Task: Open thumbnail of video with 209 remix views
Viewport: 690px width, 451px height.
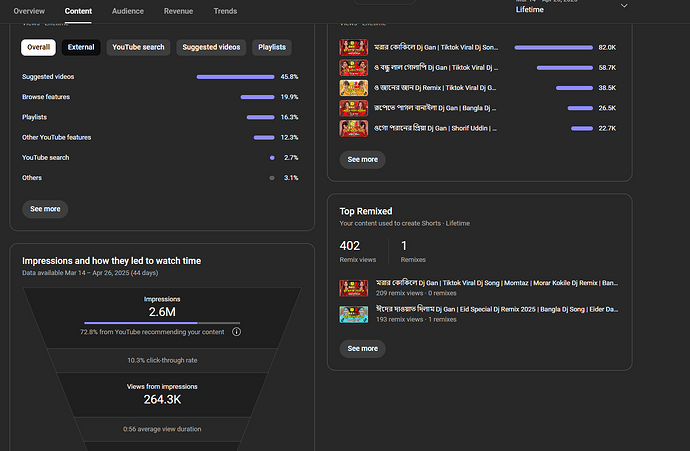Action: pos(353,288)
